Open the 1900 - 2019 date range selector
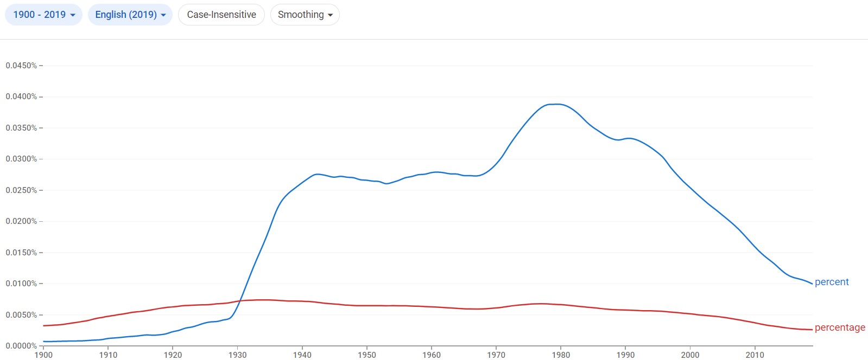The image size is (868, 360). pos(43,14)
